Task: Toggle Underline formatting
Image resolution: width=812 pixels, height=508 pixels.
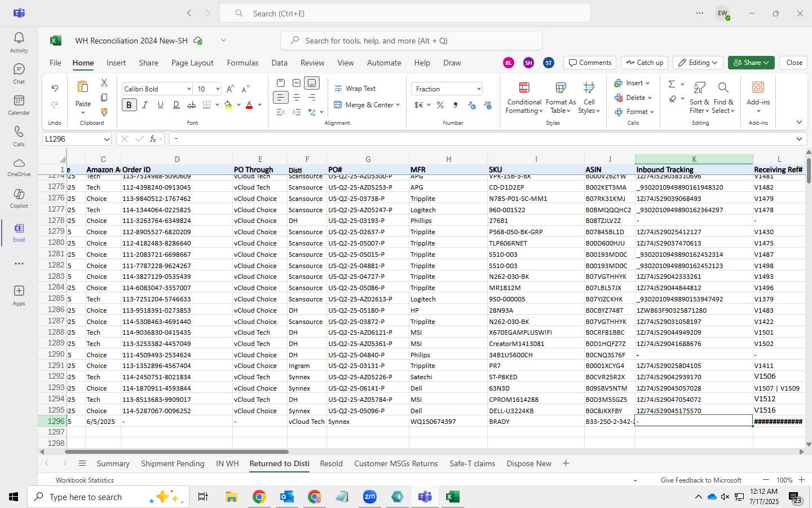Action: pyautogui.click(x=161, y=105)
